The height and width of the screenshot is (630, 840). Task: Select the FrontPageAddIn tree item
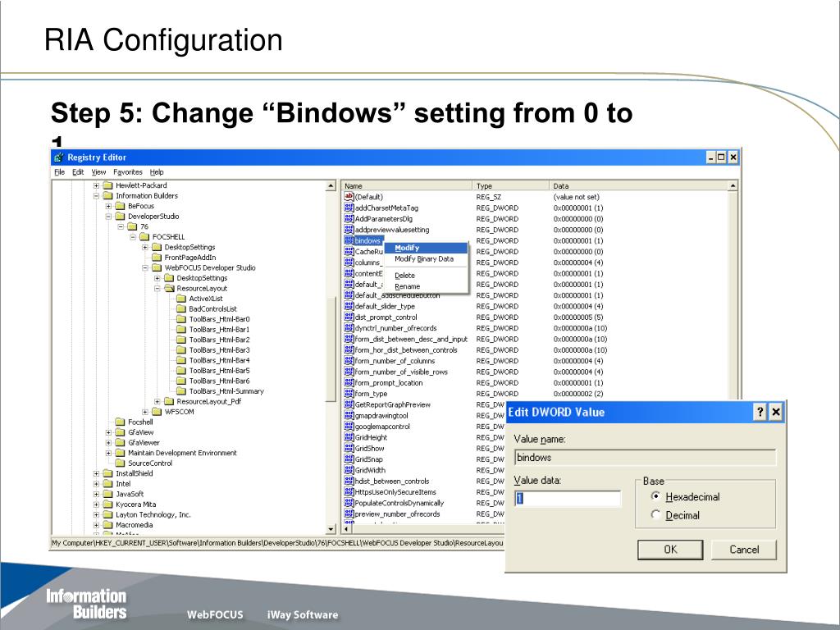point(189,257)
